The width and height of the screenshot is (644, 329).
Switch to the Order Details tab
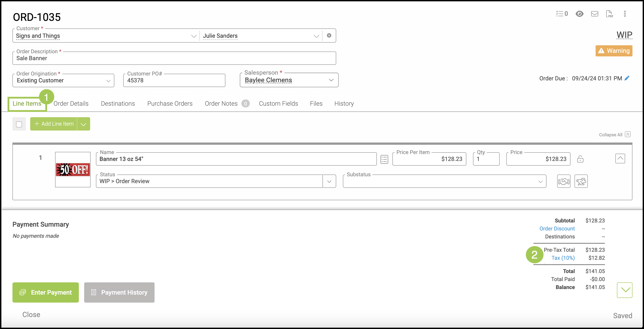[x=71, y=103]
